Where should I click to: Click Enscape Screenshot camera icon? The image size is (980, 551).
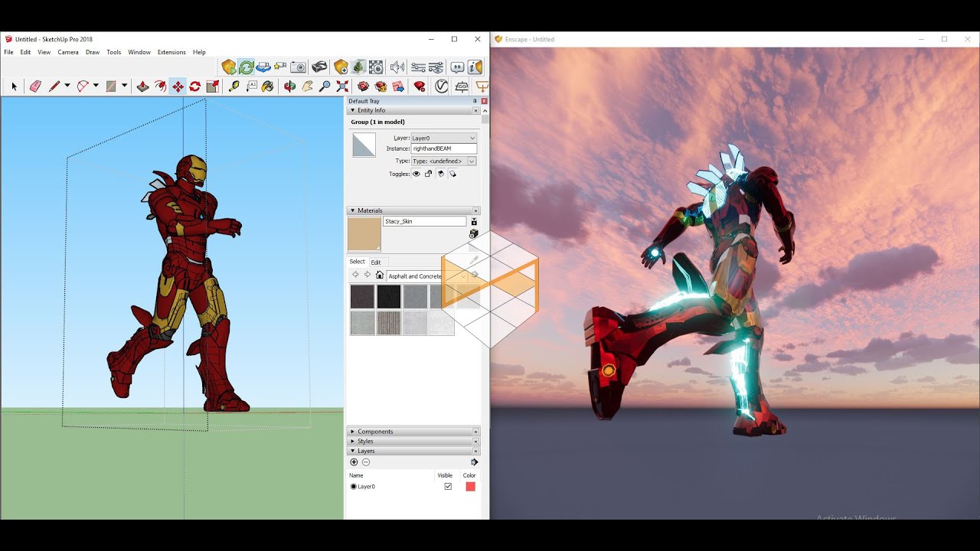[x=299, y=67]
